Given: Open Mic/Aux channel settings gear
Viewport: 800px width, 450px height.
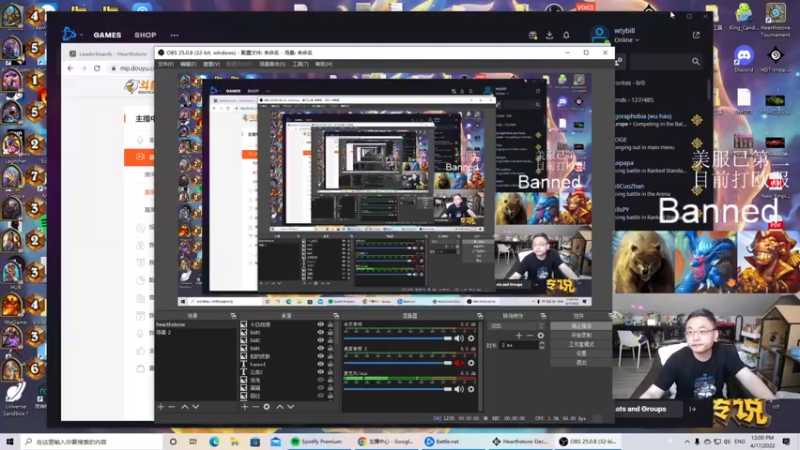Looking at the screenshot, I should click(x=471, y=389).
